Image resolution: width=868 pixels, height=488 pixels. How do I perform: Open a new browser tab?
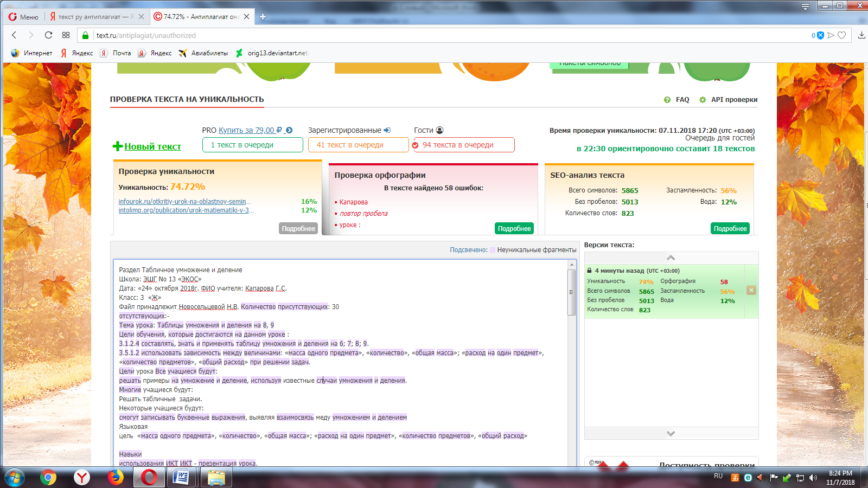click(263, 17)
